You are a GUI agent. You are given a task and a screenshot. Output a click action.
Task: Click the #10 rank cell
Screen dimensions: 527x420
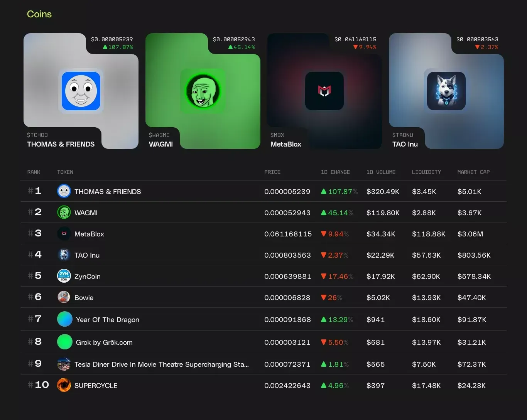click(x=38, y=385)
